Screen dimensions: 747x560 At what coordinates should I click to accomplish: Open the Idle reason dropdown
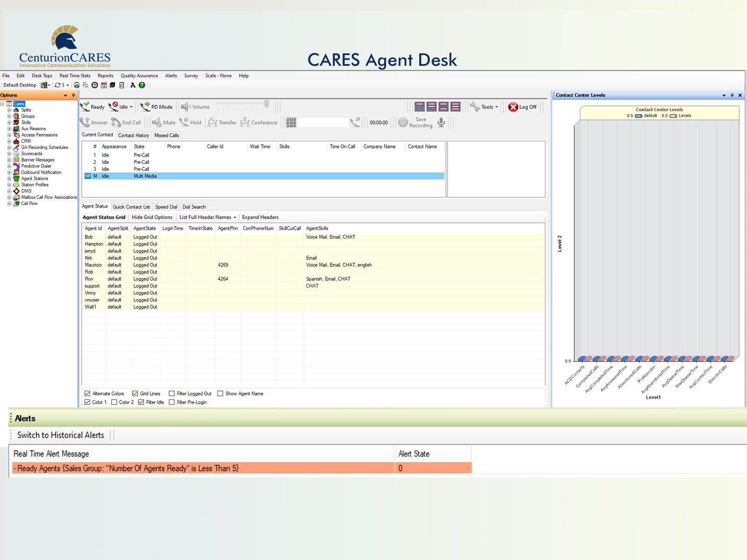131,107
